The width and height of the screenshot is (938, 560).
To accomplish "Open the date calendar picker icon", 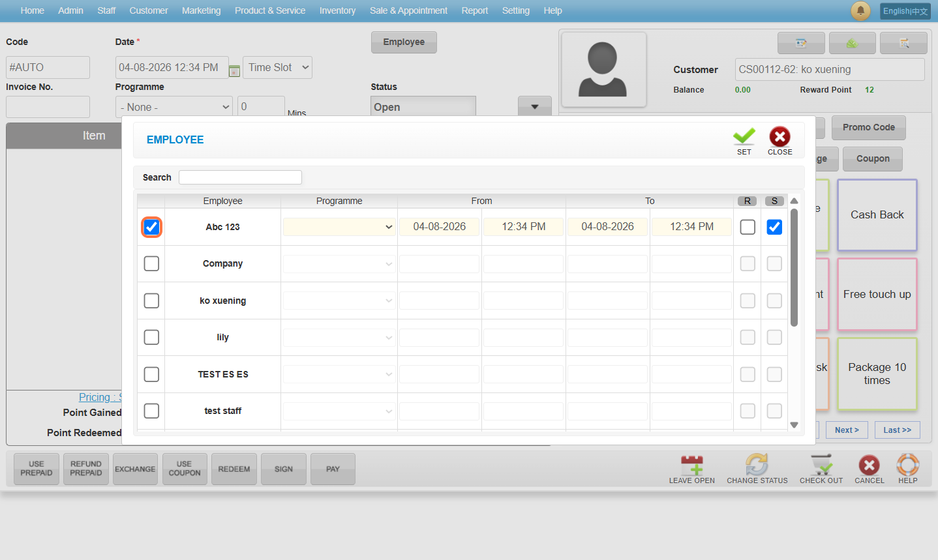I will [234, 70].
